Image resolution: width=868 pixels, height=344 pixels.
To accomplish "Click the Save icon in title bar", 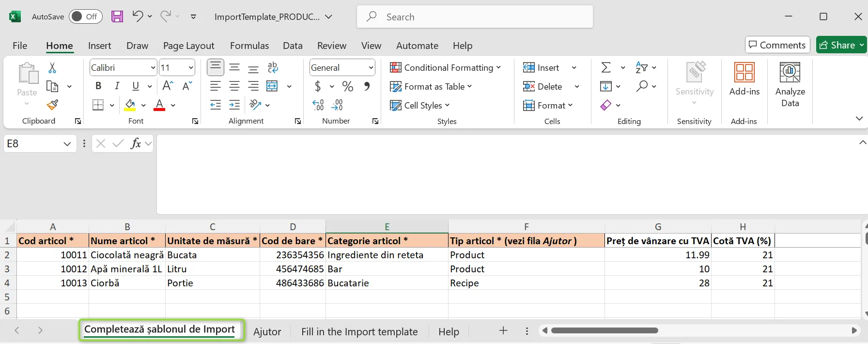I will pos(117,16).
